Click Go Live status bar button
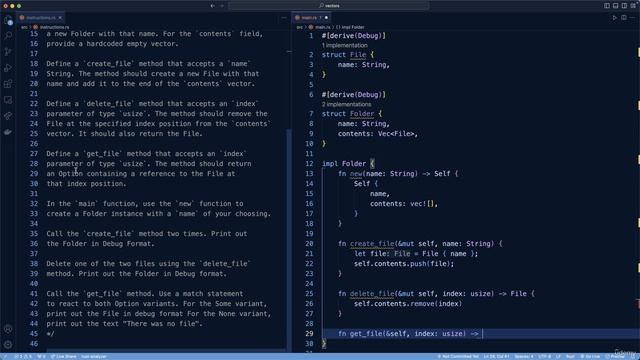This screenshot has height=360, width=640. (x=590, y=356)
